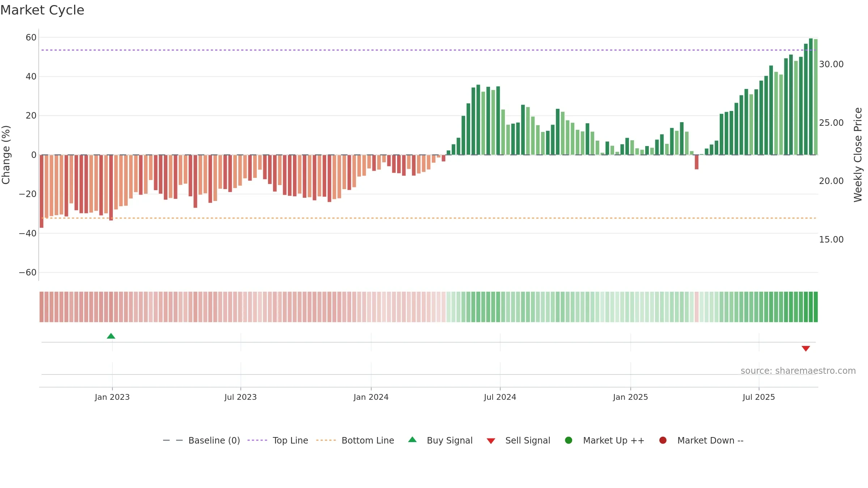
Task: Click the lone red bar in early 2025
Action: tap(697, 162)
